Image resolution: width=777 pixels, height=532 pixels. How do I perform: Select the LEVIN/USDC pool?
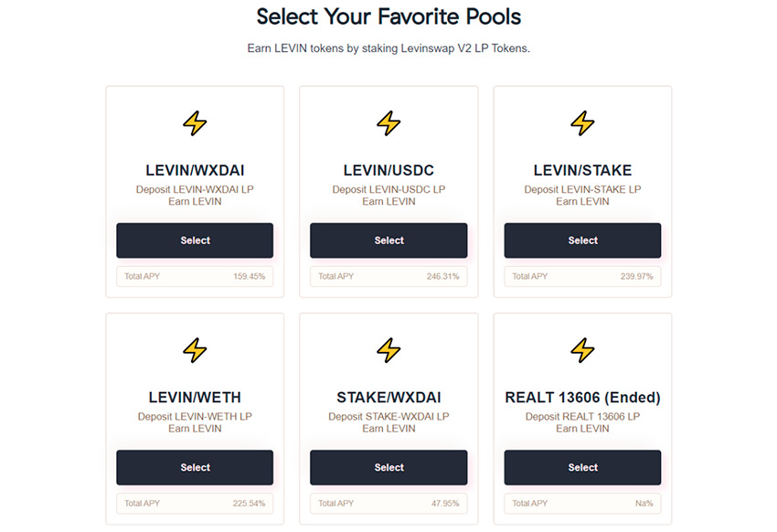[x=388, y=240]
